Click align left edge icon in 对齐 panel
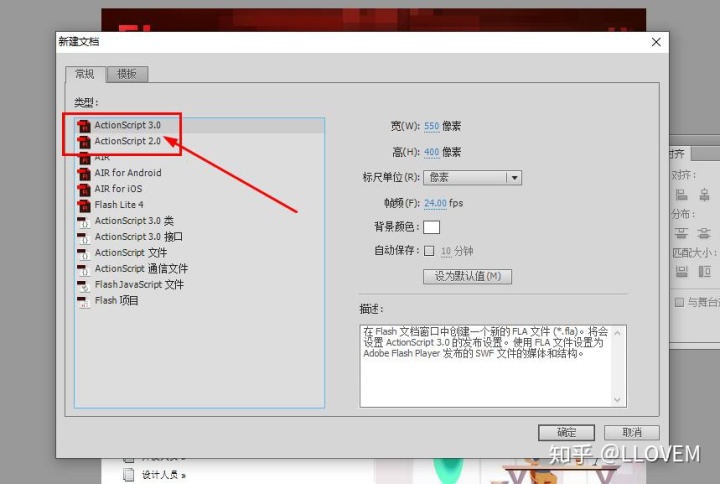 [681, 195]
